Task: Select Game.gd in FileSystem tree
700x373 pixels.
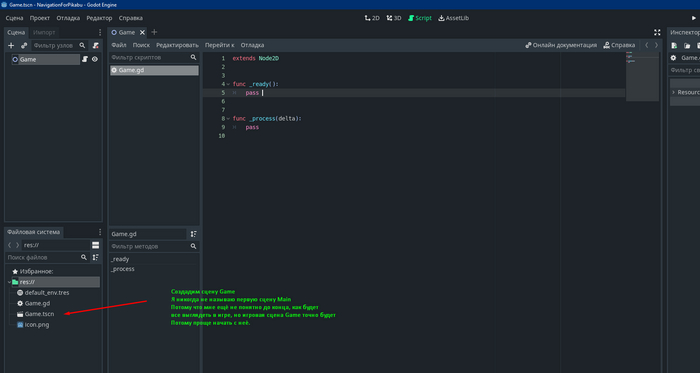Action: coord(33,303)
